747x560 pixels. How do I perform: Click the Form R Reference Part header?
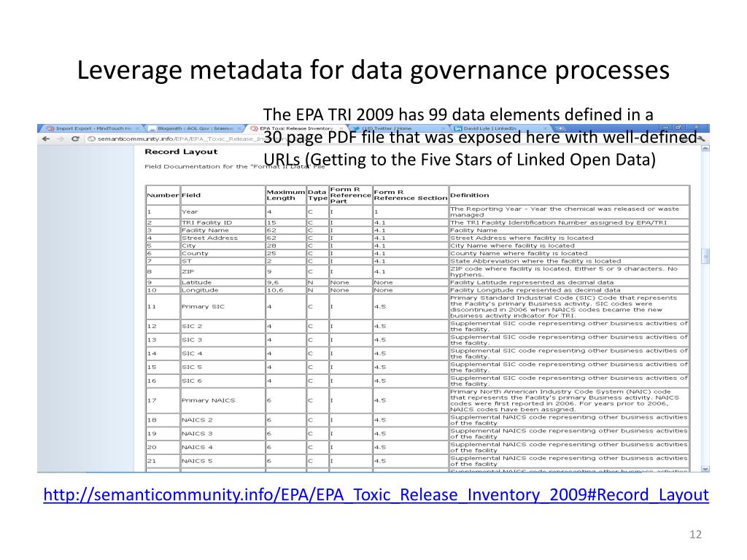tap(350, 195)
